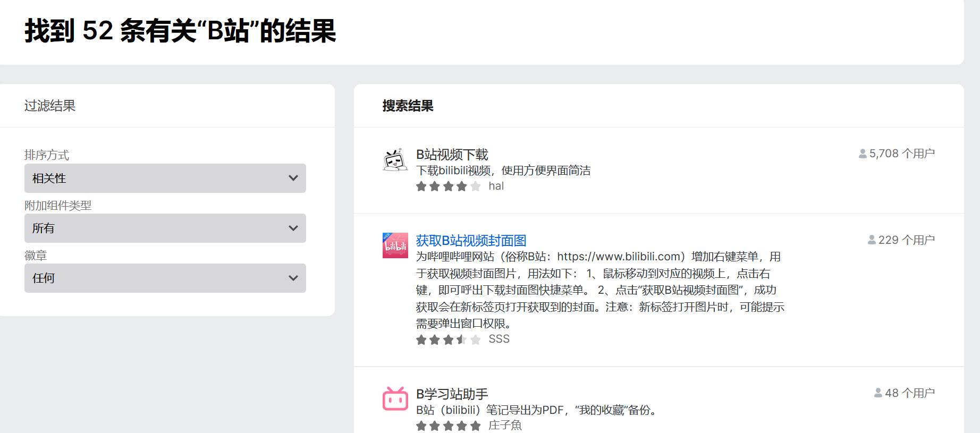
Task: Click the 排序方式 label
Action: tap(47, 155)
